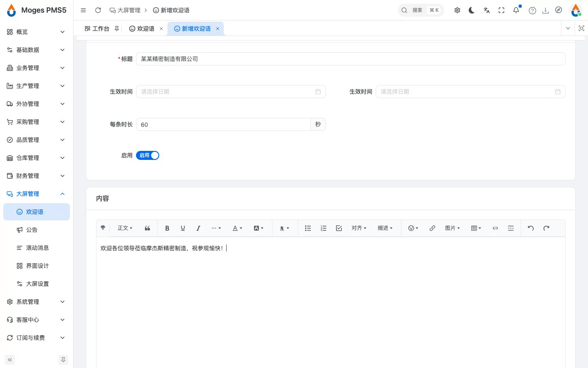Image resolution: width=588 pixels, height=368 pixels.
Task: Switch to the 欢迎语 tab
Action: (x=146, y=29)
